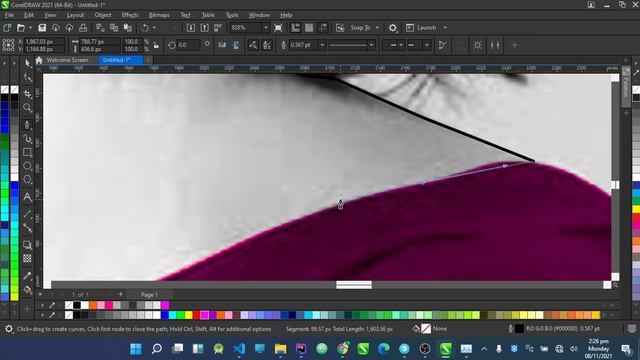Image resolution: width=640 pixels, height=360 pixels.
Task: Select the Parallel Dimension line tool
Action: click(x=27, y=213)
